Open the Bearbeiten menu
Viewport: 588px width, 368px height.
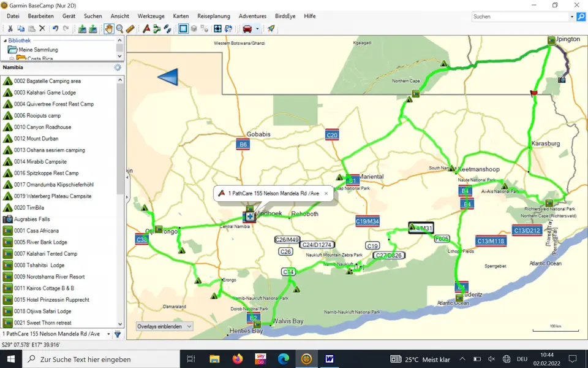(x=40, y=16)
